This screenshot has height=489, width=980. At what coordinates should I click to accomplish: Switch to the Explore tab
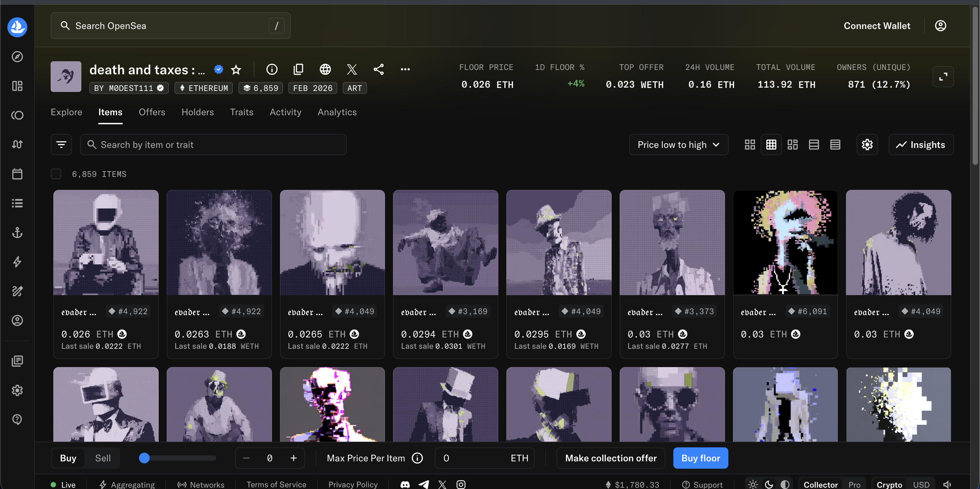click(67, 112)
